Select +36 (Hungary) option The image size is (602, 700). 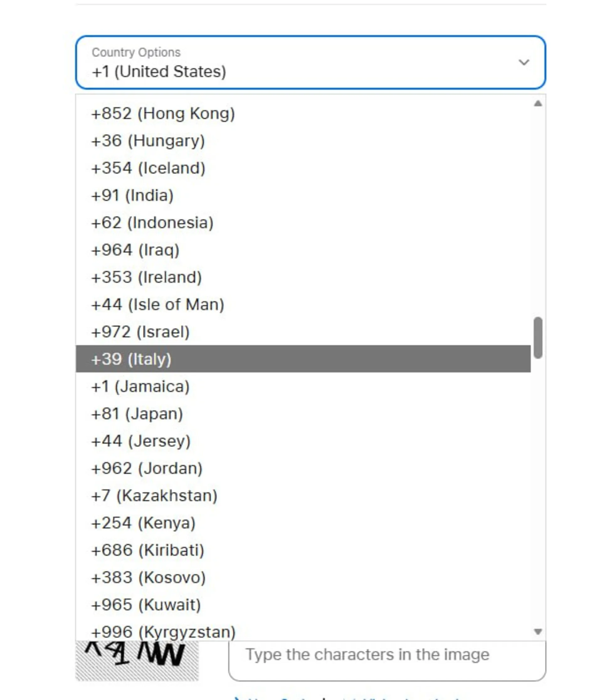[148, 141]
